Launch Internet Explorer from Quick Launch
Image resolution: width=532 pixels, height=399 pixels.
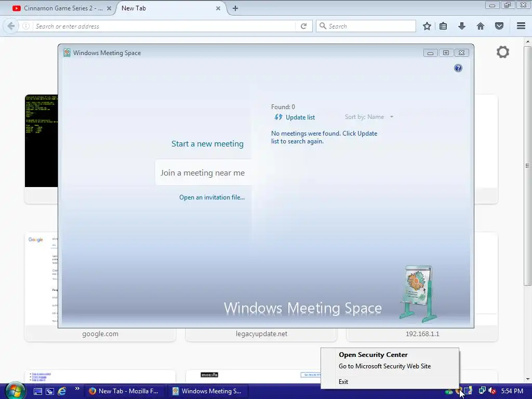pos(62,391)
